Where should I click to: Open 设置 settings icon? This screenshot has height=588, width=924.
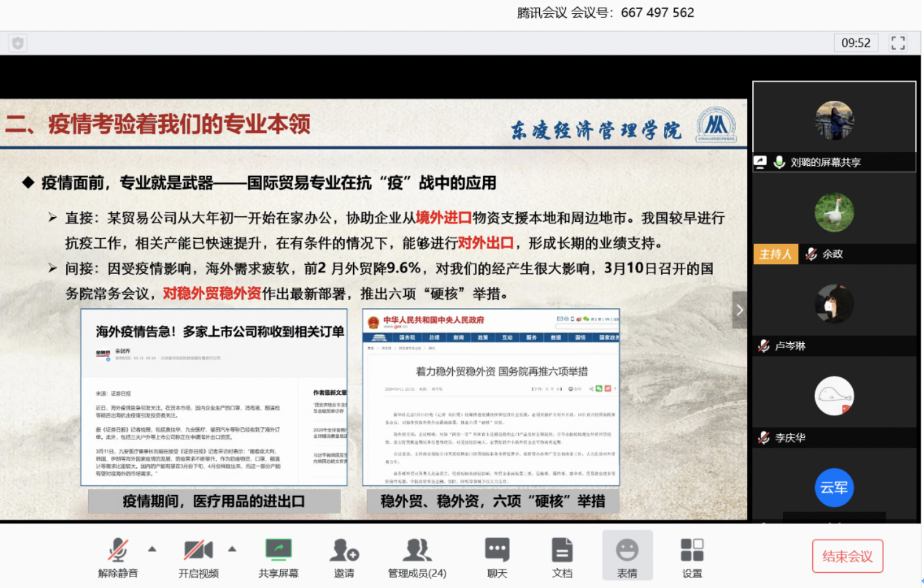[x=692, y=557]
